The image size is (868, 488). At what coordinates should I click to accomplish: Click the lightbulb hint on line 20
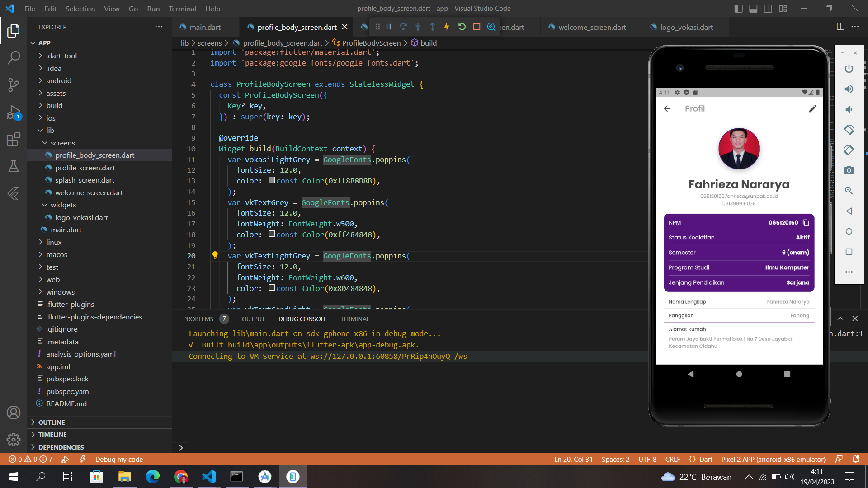coord(215,255)
